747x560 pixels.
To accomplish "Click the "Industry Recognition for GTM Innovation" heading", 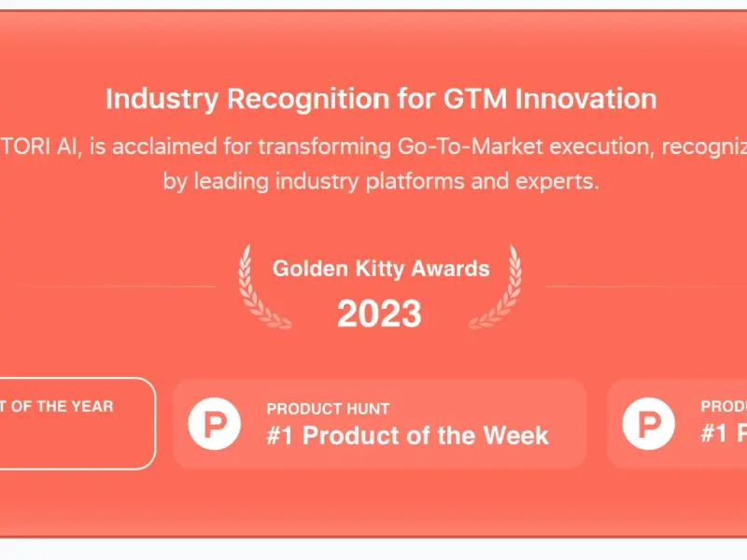I will coord(381,99).
